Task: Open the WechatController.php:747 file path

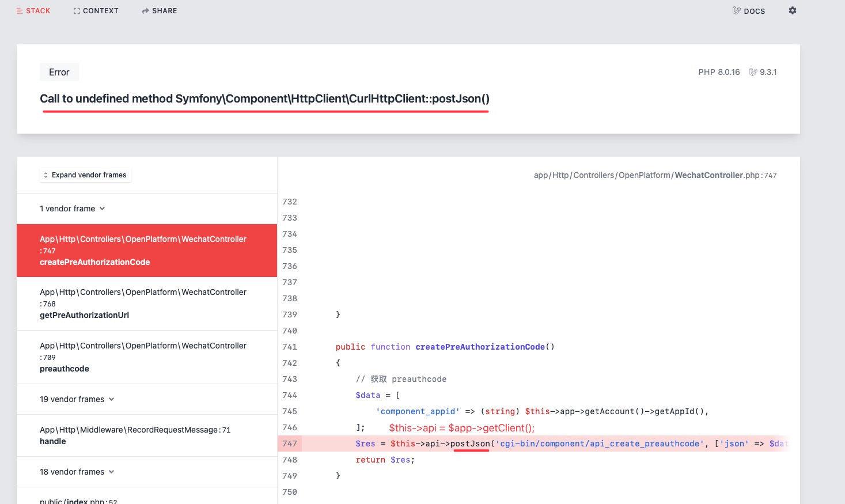Action: 655,175
